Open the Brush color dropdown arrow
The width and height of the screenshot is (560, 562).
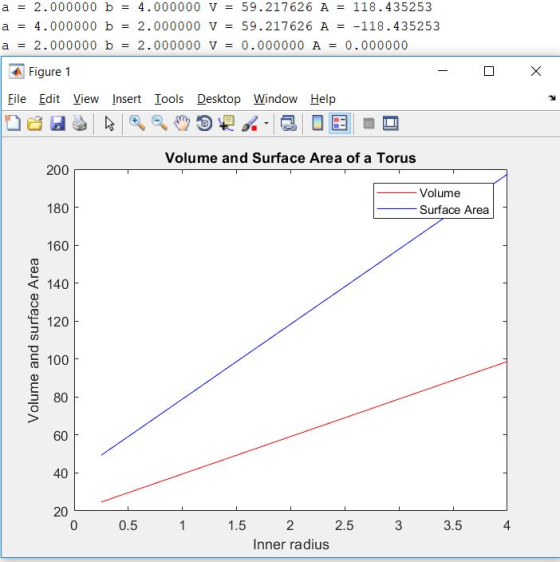[266, 123]
